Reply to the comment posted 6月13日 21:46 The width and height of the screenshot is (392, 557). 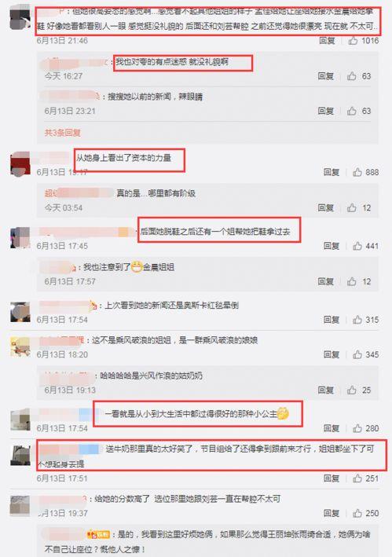[x=327, y=41]
